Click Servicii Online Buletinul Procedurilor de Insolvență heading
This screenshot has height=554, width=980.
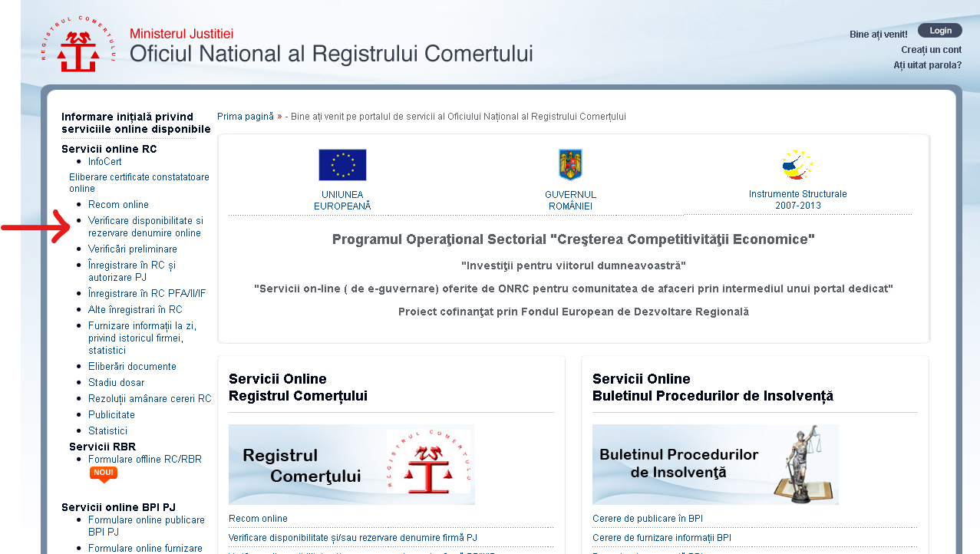(713, 387)
